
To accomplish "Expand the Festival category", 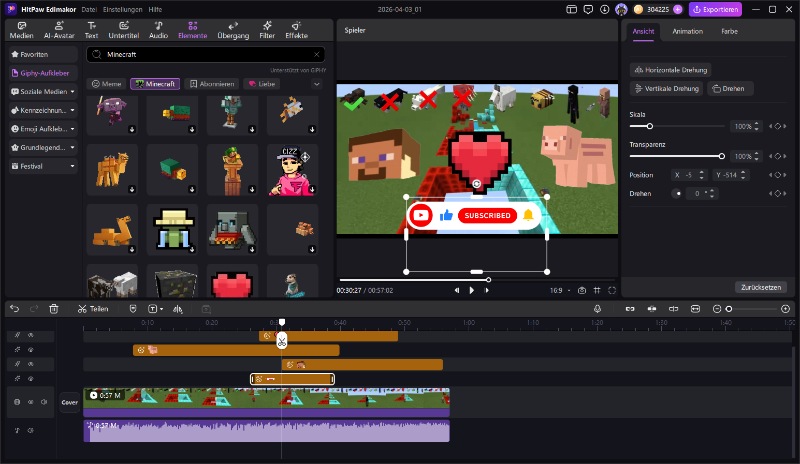I will click(x=72, y=166).
